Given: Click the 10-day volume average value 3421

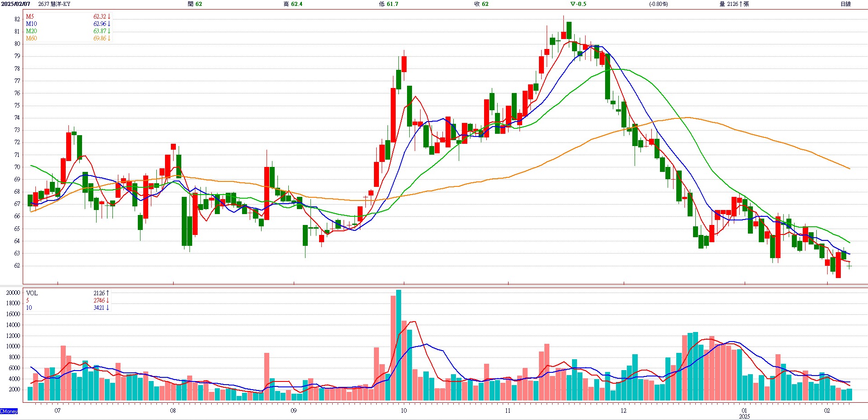Looking at the screenshot, I should (x=99, y=308).
